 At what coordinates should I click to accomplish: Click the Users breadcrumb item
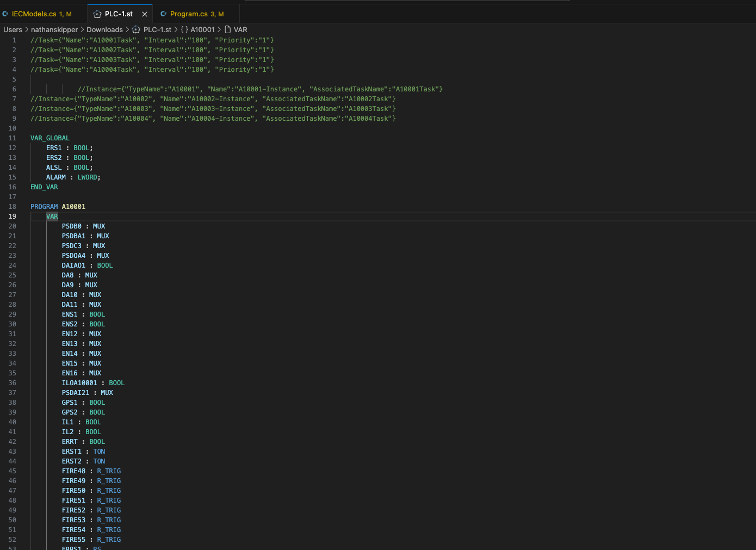[13, 29]
